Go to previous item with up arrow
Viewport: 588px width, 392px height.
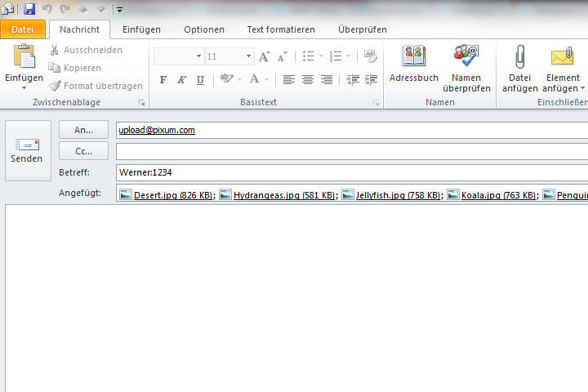(x=82, y=9)
